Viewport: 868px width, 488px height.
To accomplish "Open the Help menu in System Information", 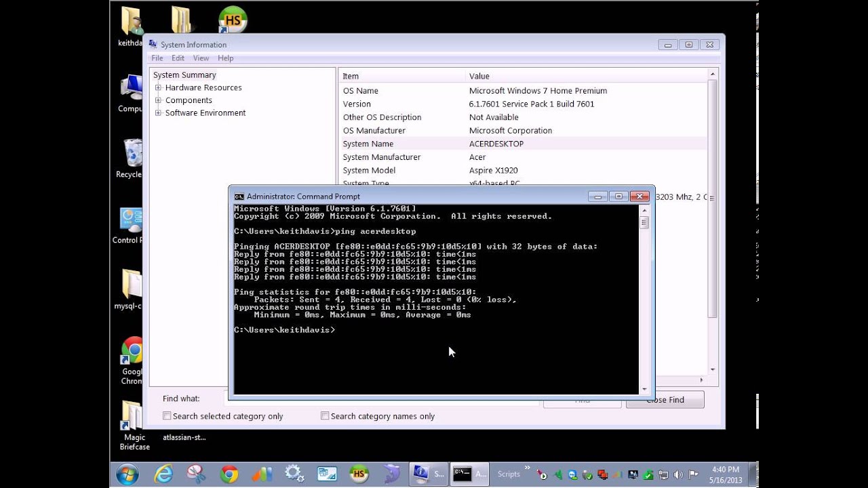I will coord(226,58).
